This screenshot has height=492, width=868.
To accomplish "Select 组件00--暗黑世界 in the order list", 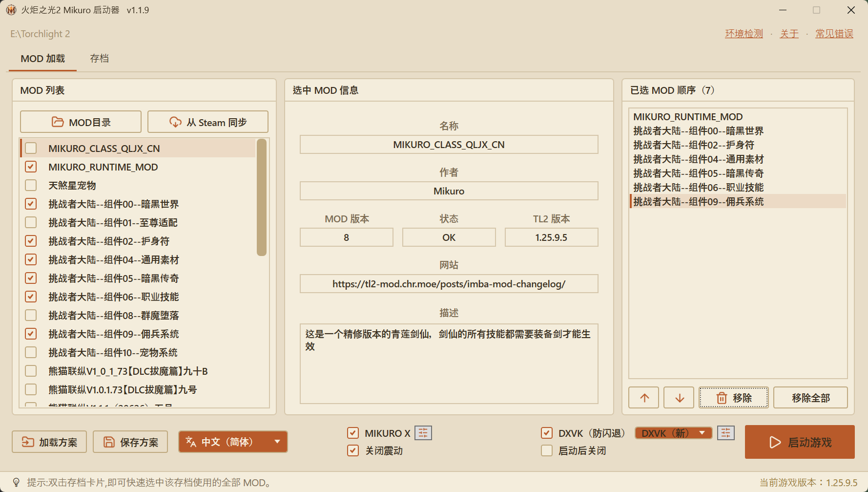I will pyautogui.click(x=738, y=131).
